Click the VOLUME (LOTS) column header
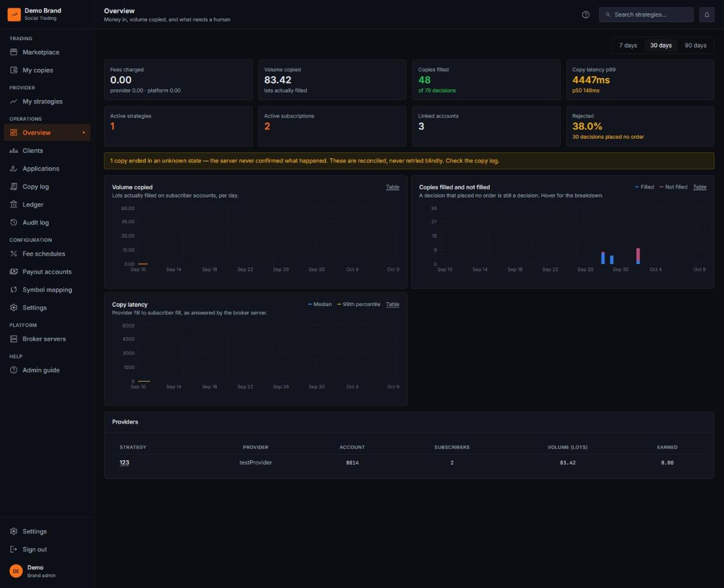 click(x=567, y=447)
